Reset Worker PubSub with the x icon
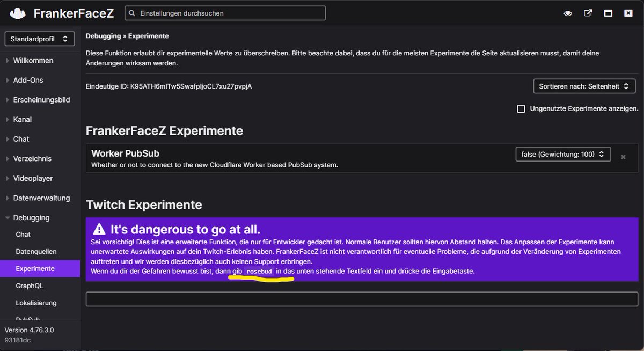The height and width of the screenshot is (351, 644). click(x=623, y=157)
